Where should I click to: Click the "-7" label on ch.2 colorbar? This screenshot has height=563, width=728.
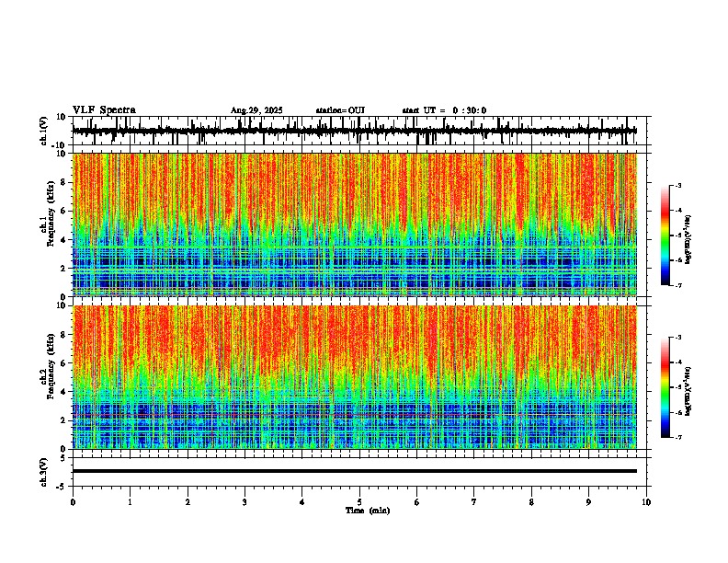click(x=678, y=437)
